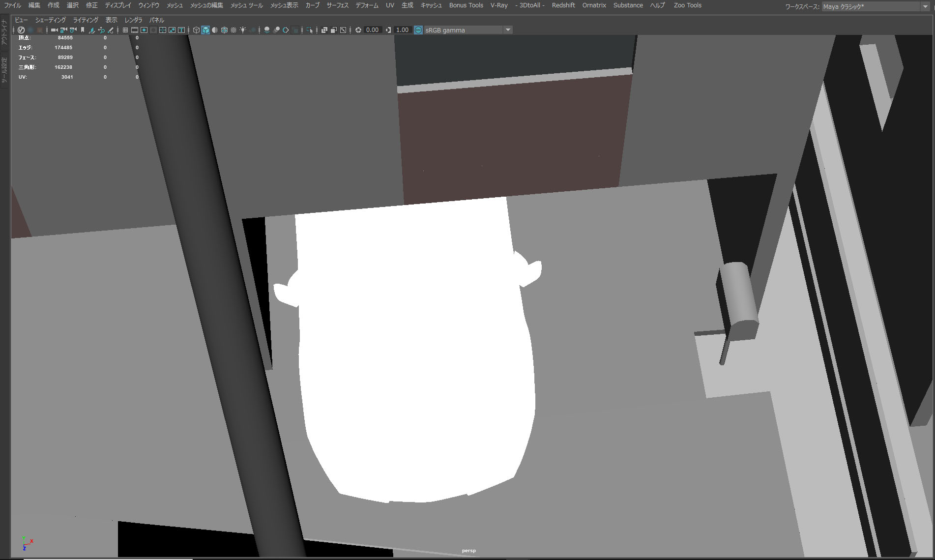Screen dimensions: 935x560
Task: Open the 編集 menu
Action: [x=34, y=5]
